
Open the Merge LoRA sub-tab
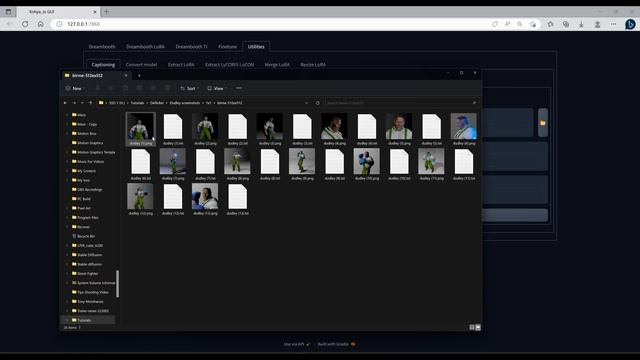click(277, 64)
